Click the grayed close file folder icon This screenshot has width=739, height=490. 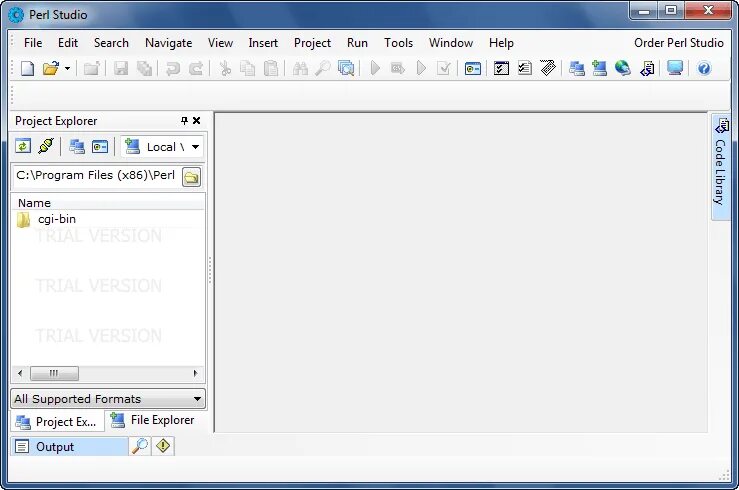tap(91, 68)
